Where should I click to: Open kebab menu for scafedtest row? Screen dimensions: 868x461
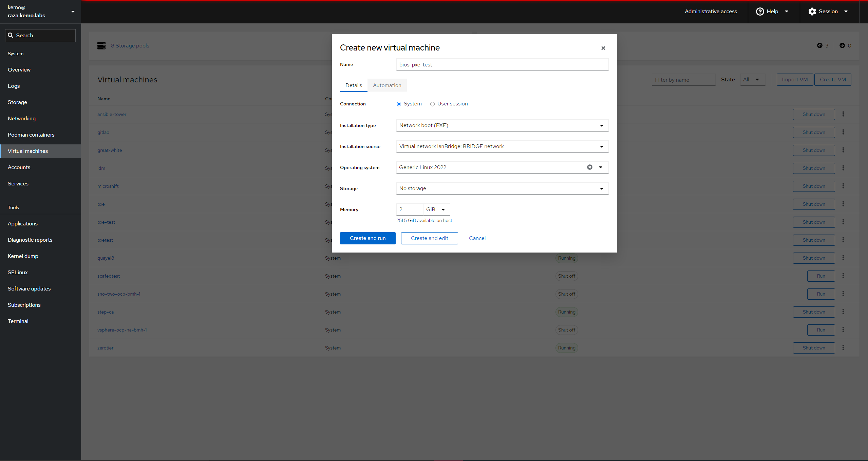(x=843, y=276)
